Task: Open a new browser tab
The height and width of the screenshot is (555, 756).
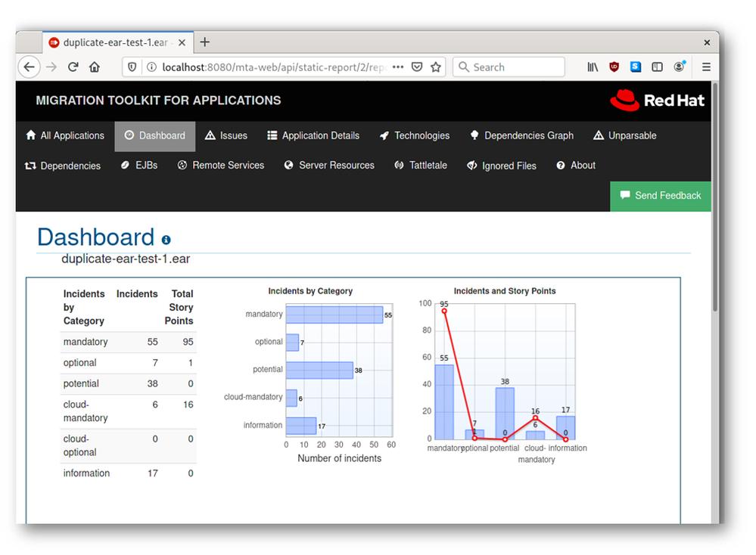Action: pyautogui.click(x=205, y=42)
